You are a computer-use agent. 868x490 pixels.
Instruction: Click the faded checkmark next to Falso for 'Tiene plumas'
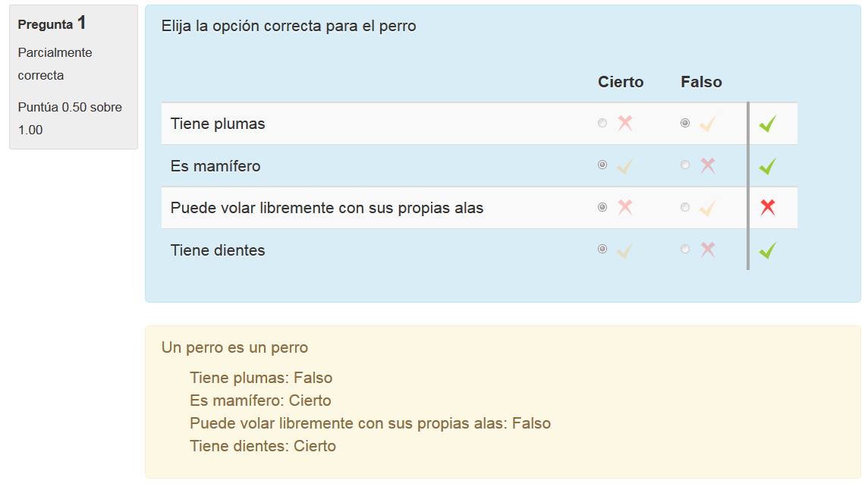(707, 123)
